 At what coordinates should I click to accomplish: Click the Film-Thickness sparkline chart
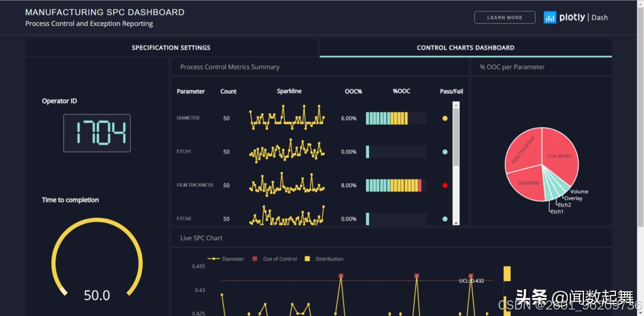pyautogui.click(x=287, y=184)
